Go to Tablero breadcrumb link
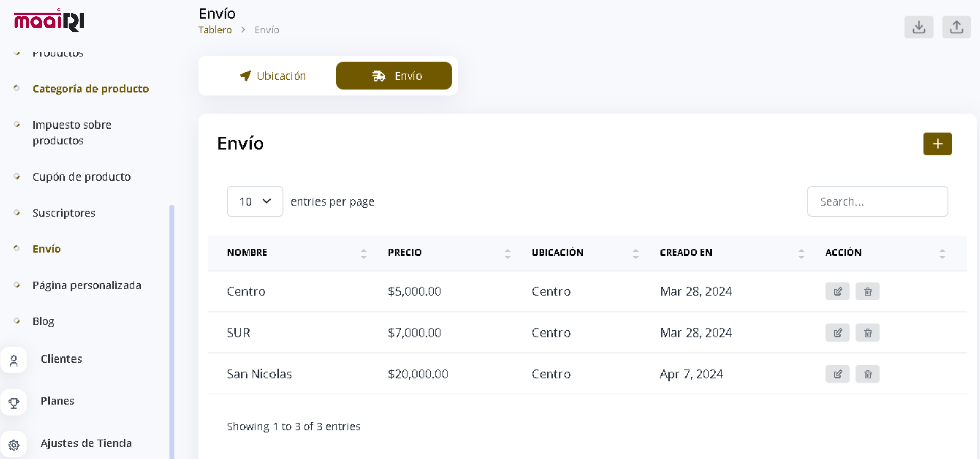Screen dimensions: 980x459 point(215,30)
